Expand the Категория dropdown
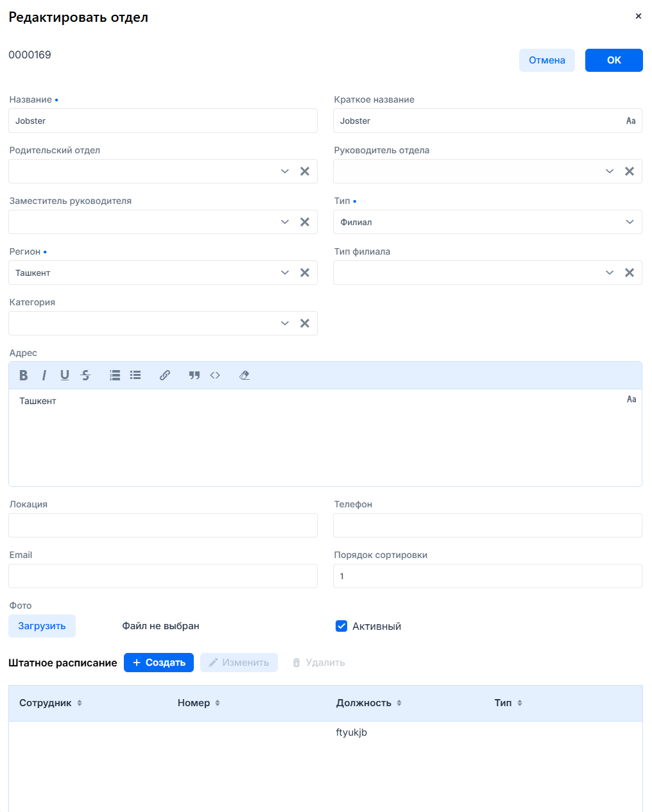652x812 pixels. pyautogui.click(x=285, y=323)
